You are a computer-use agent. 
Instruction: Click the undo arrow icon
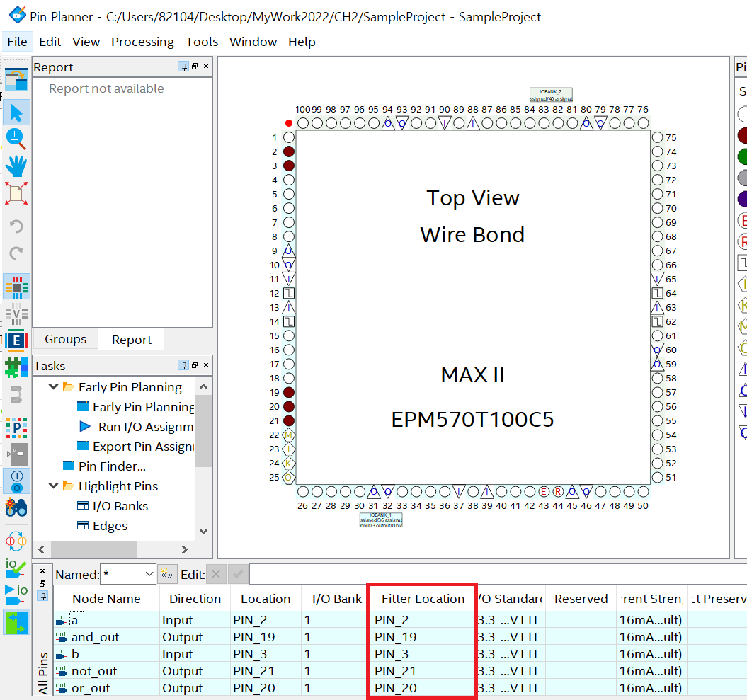[x=17, y=226]
